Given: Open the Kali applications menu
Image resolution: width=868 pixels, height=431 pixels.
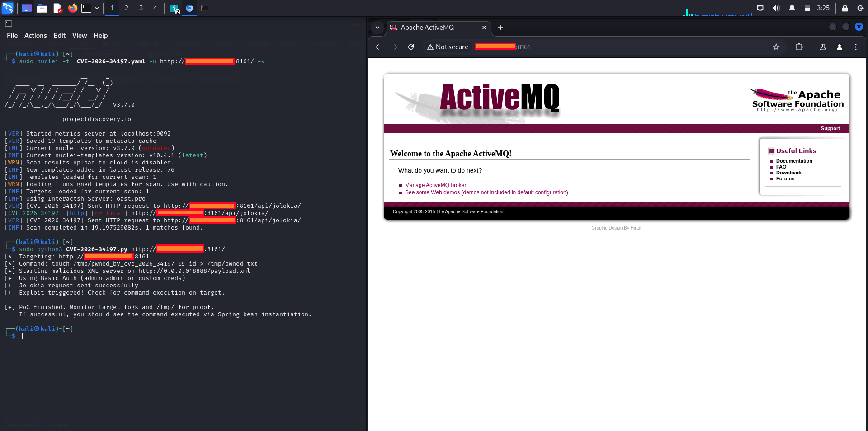Looking at the screenshot, I should tap(7, 8).
